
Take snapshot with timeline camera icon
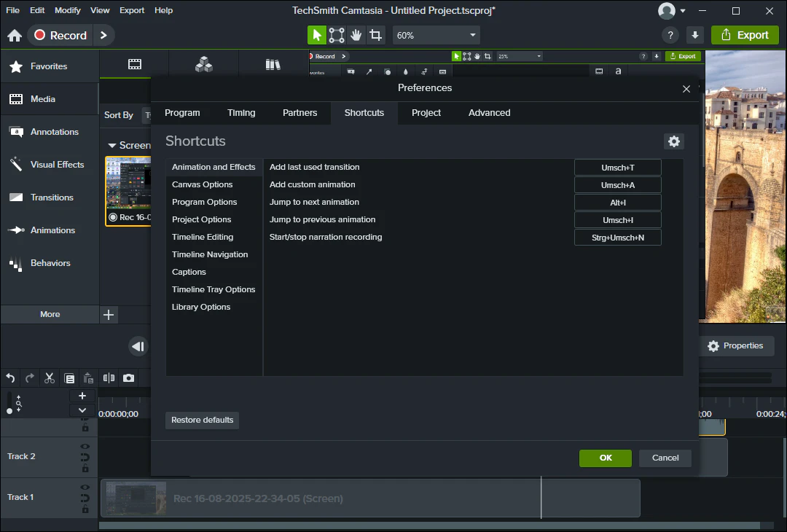[x=128, y=378]
